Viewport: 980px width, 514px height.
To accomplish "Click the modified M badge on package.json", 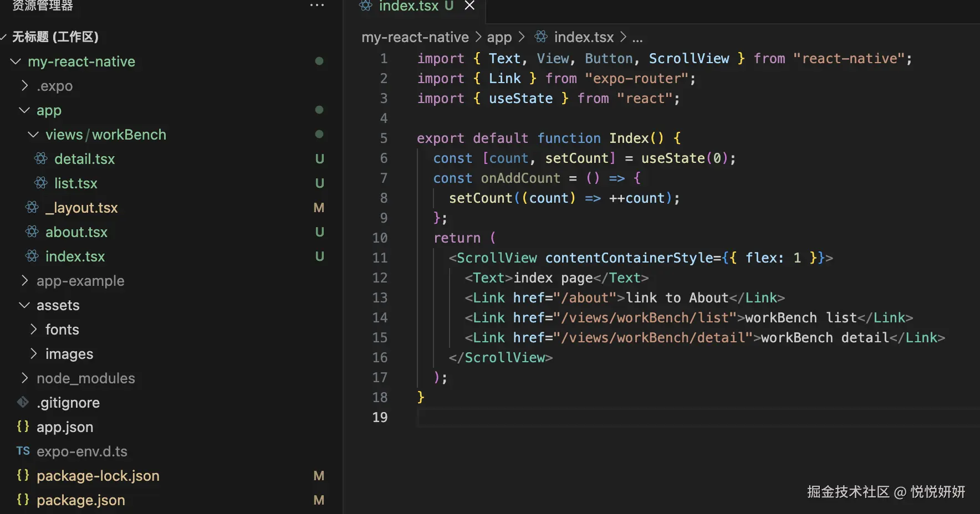I will [319, 500].
